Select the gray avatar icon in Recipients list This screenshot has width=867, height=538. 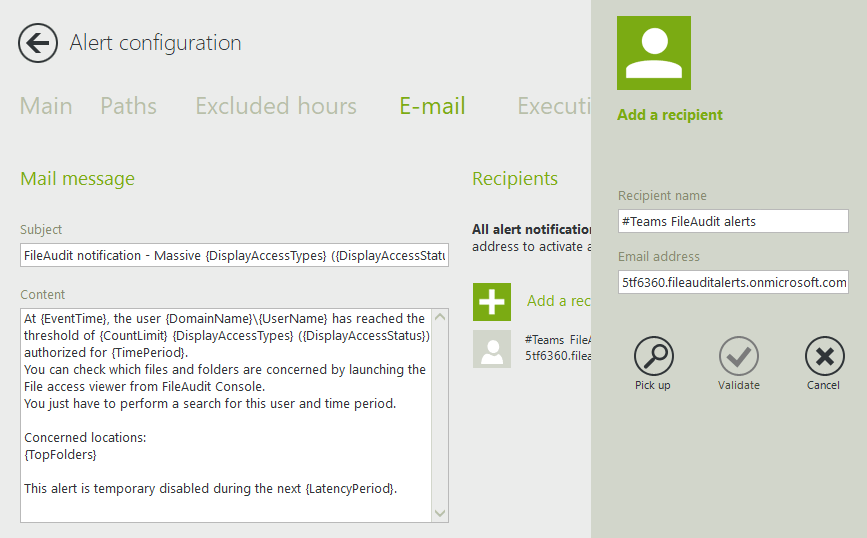492,349
